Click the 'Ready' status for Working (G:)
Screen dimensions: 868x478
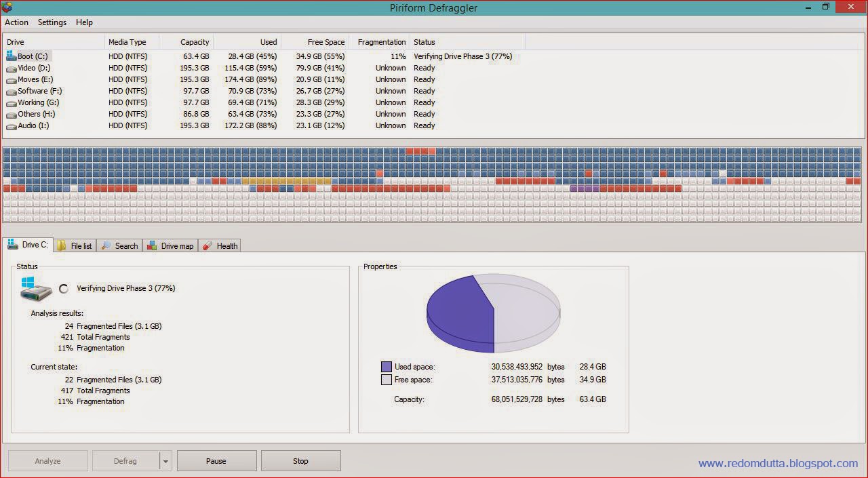[424, 102]
